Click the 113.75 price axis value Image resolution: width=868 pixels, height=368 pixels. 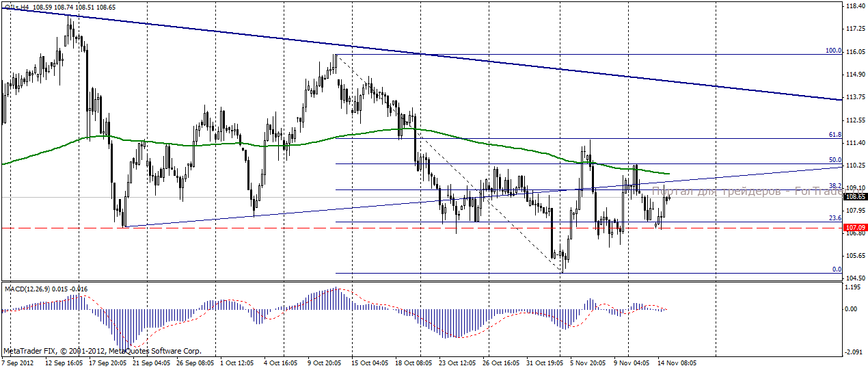[x=854, y=97]
